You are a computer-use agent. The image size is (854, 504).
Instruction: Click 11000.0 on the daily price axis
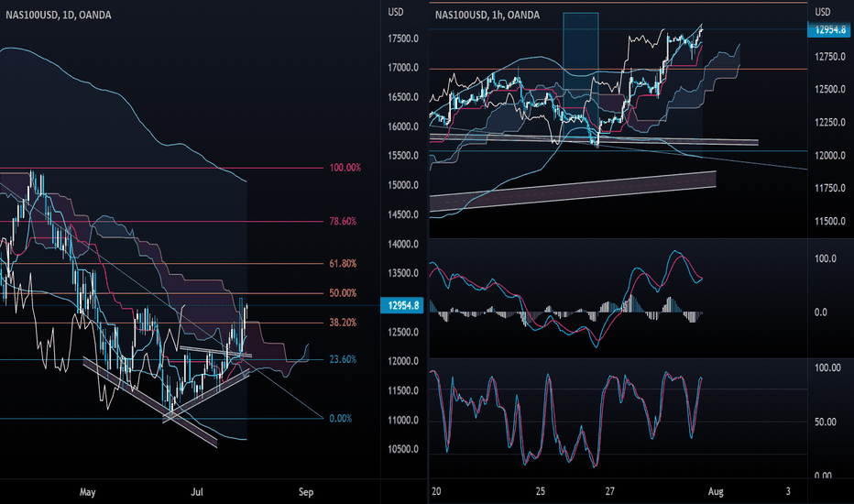(x=403, y=420)
